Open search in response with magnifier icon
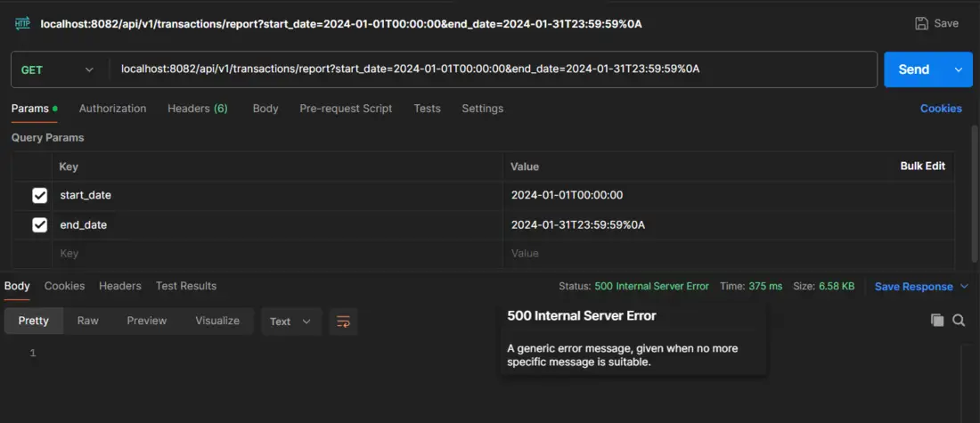Viewport: 980px width, 423px height. 959,321
